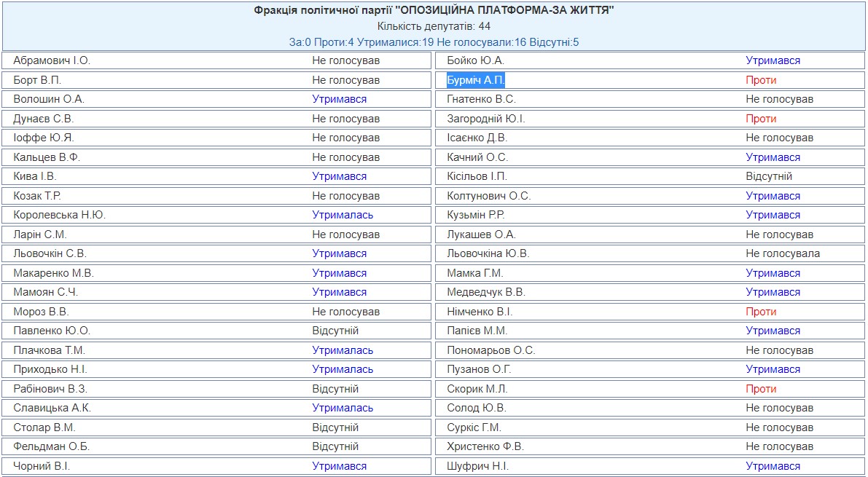Select Гнатенко В.С. row name
Viewport: 868px width, 477px height.
(x=481, y=100)
